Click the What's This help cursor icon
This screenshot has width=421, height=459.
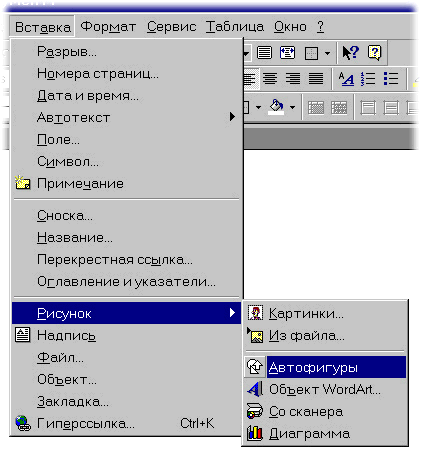coord(351,53)
